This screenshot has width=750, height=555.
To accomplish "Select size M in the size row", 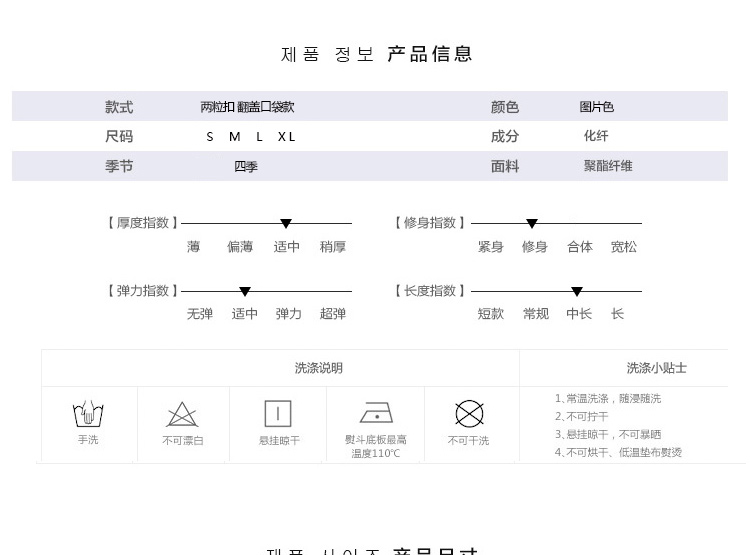I will [x=235, y=137].
